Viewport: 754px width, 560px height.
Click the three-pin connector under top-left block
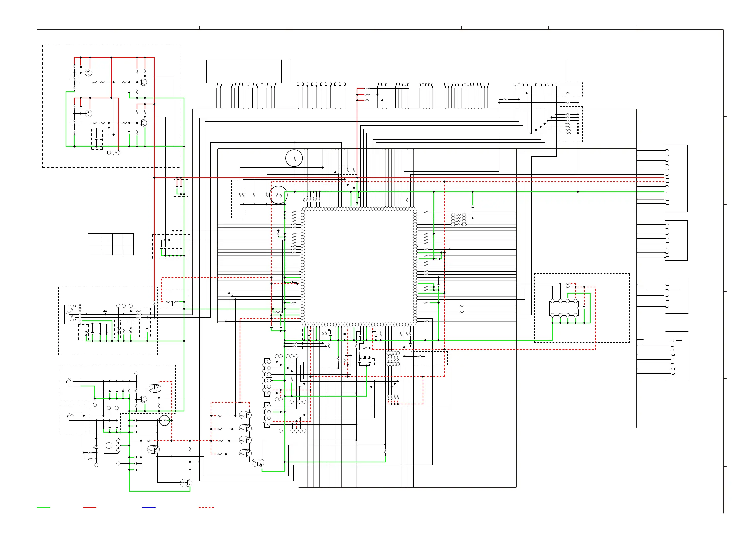pos(113,153)
